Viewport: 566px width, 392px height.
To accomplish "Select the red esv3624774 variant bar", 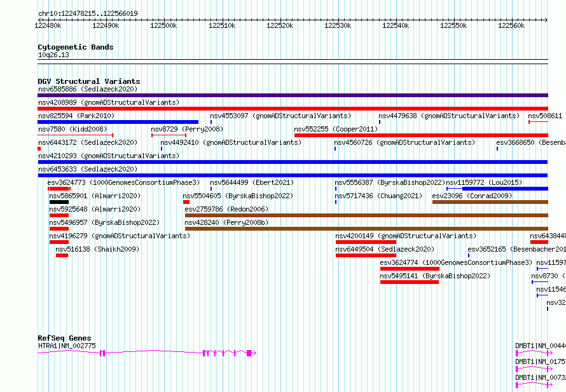I will 410,269.
